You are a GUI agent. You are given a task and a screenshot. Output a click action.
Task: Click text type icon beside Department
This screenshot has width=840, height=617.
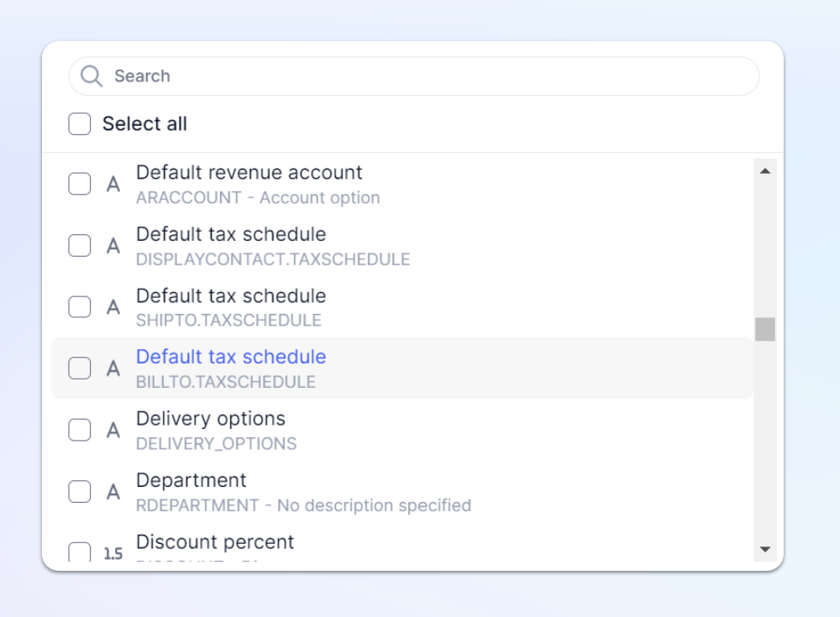(113, 492)
